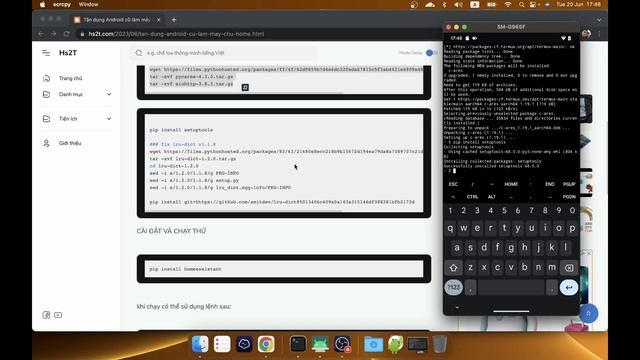
Task: Tap the ALT key in Termux
Action: [x=492, y=197]
